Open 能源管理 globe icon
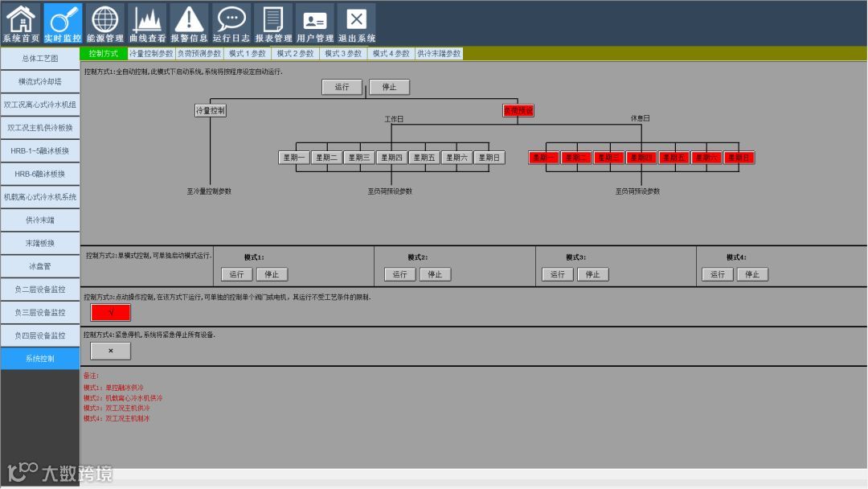868x489 pixels. [104, 23]
